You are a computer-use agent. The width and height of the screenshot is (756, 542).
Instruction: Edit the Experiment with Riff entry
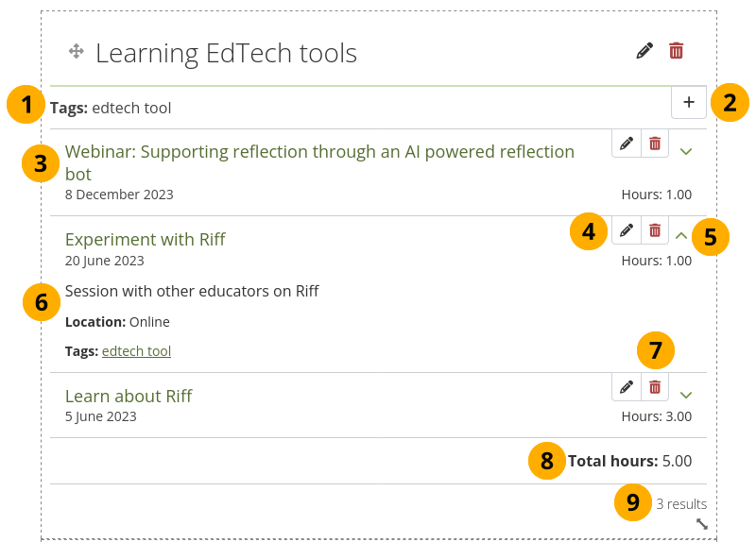tap(627, 230)
